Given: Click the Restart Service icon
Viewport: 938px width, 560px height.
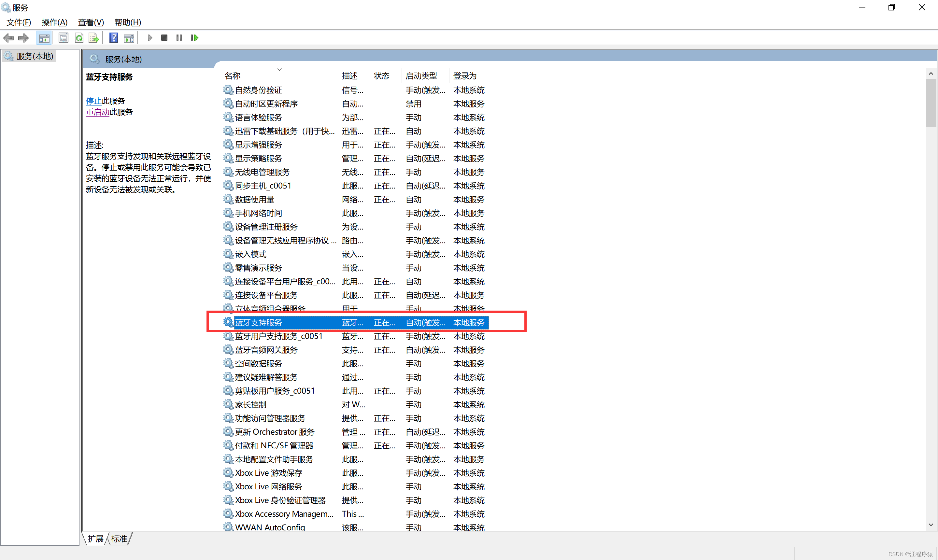Looking at the screenshot, I should [194, 38].
